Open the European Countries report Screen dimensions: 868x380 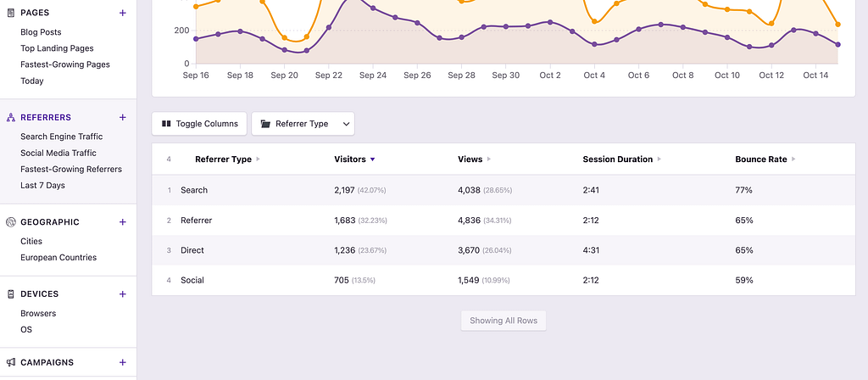coord(58,258)
